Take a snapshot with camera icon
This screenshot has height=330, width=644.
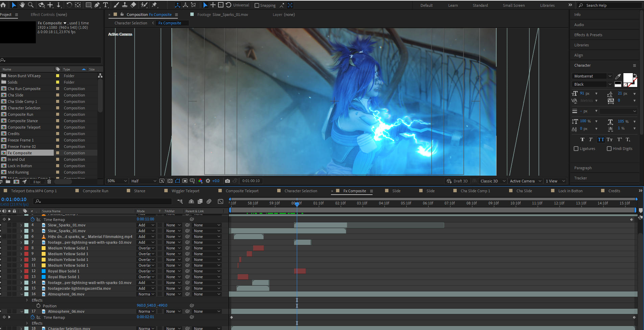228,181
